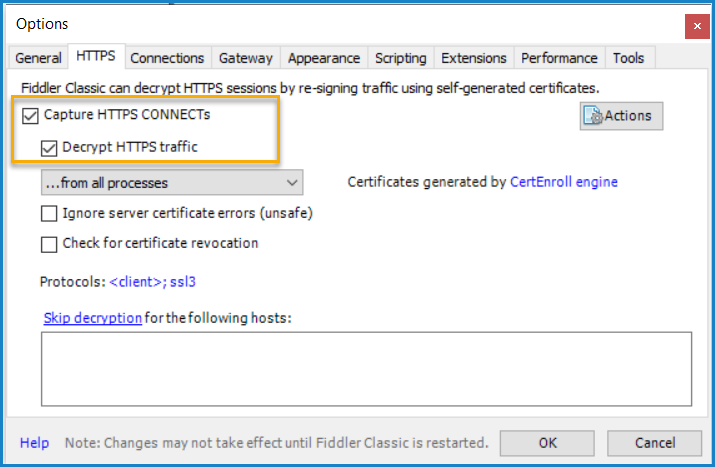The image size is (715, 467).
Task: Expand the '...from all processes' dropdown
Action: [x=172, y=182]
